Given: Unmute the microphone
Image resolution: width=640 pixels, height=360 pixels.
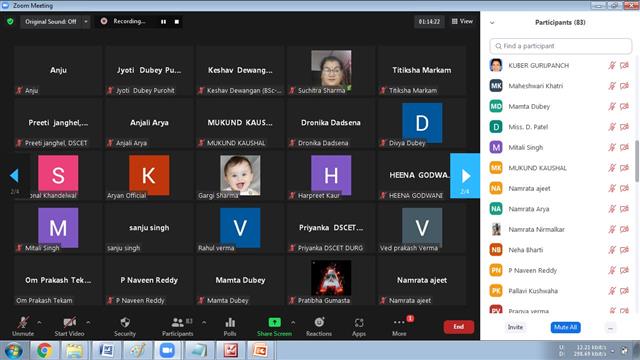Looking at the screenshot, I should click(23, 327).
